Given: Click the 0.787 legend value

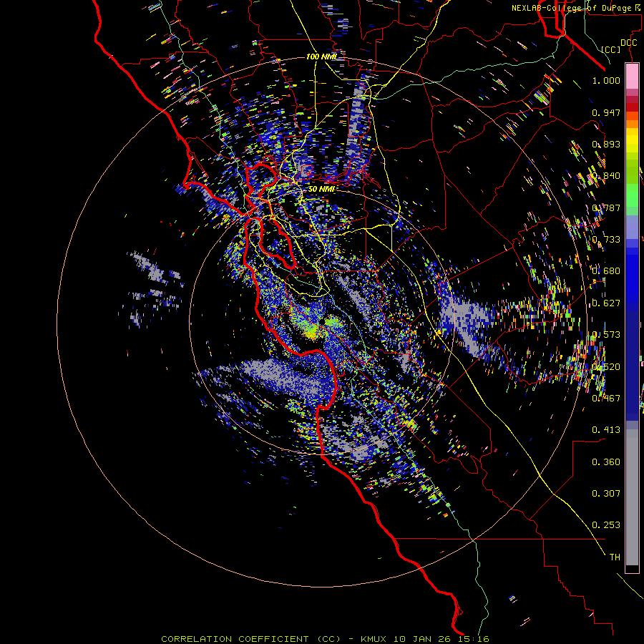Looking at the screenshot, I should pyautogui.click(x=606, y=208).
